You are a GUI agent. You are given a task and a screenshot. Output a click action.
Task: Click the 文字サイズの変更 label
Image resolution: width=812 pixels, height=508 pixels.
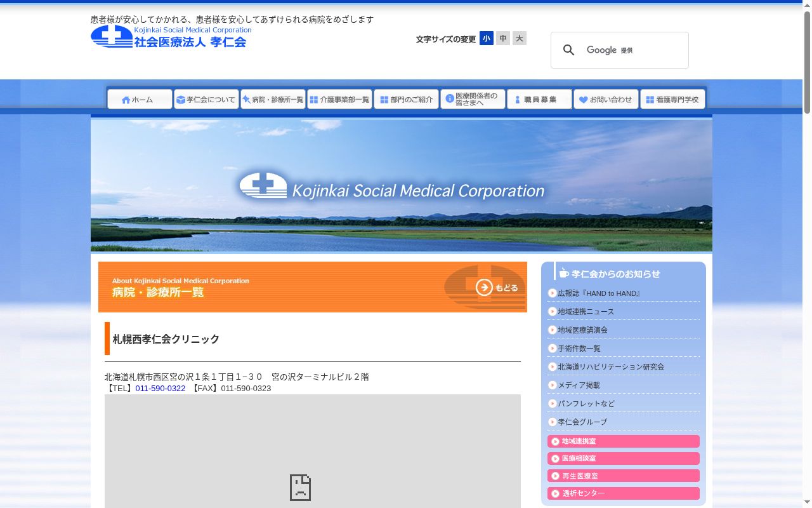pyautogui.click(x=446, y=39)
